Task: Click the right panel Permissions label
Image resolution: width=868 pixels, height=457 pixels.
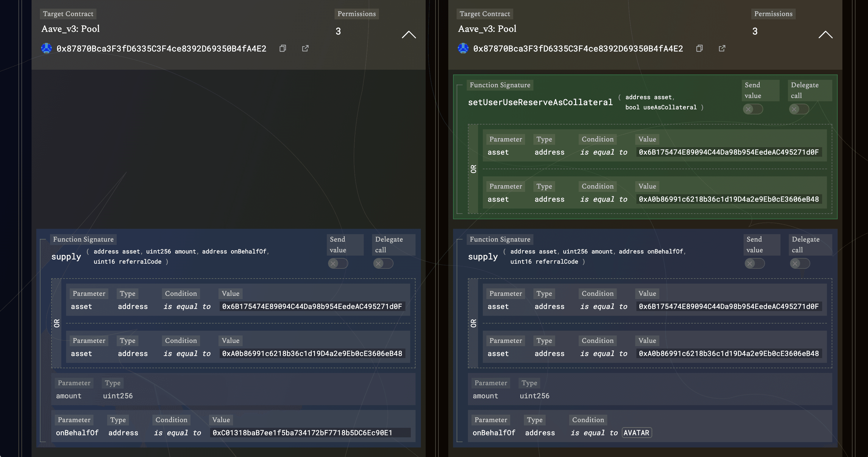Action: coord(773,14)
